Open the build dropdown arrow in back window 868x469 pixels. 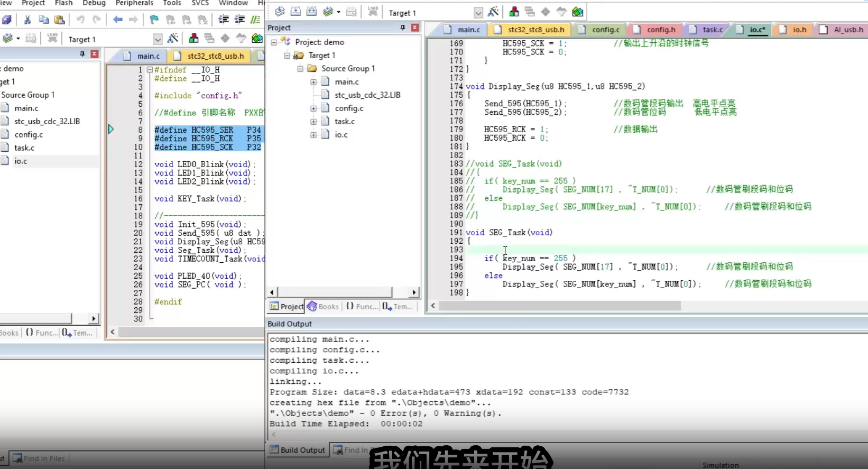coord(18,38)
